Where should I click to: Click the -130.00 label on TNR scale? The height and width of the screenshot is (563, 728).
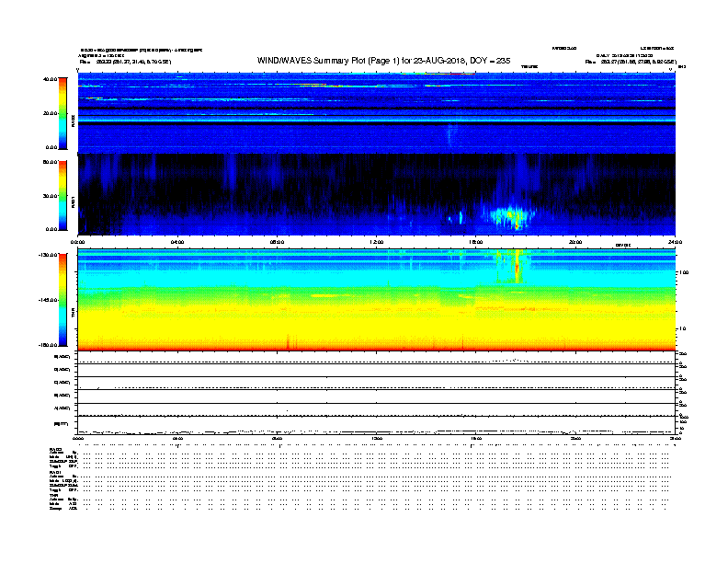[x=49, y=255]
